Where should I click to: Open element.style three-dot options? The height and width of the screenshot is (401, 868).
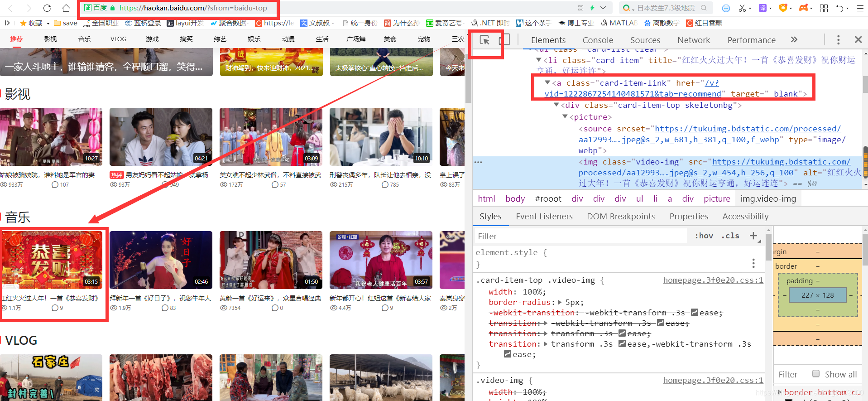point(753,263)
